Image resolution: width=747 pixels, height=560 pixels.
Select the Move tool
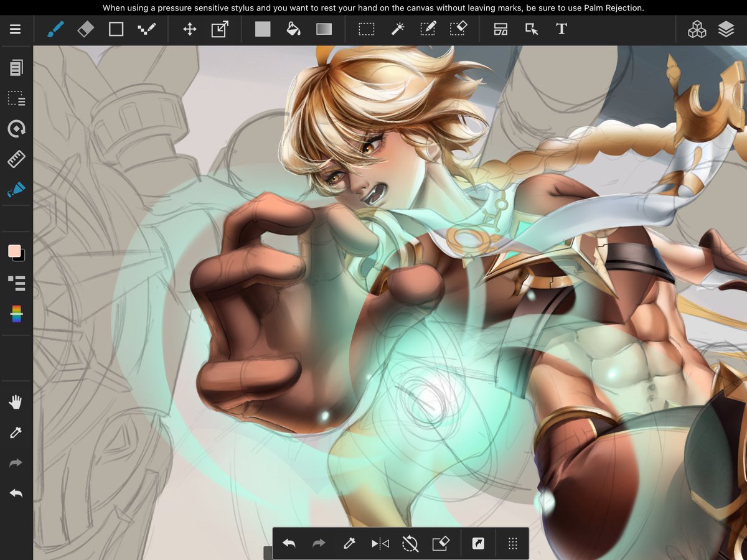point(190,29)
